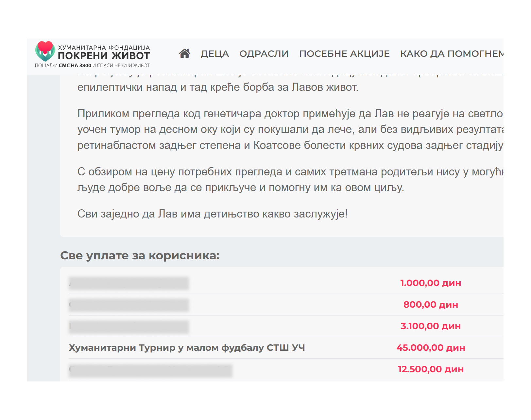Click the ПОКРЕНИ ЖИВОТ foundation title
531x420 pixels.
click(104, 56)
